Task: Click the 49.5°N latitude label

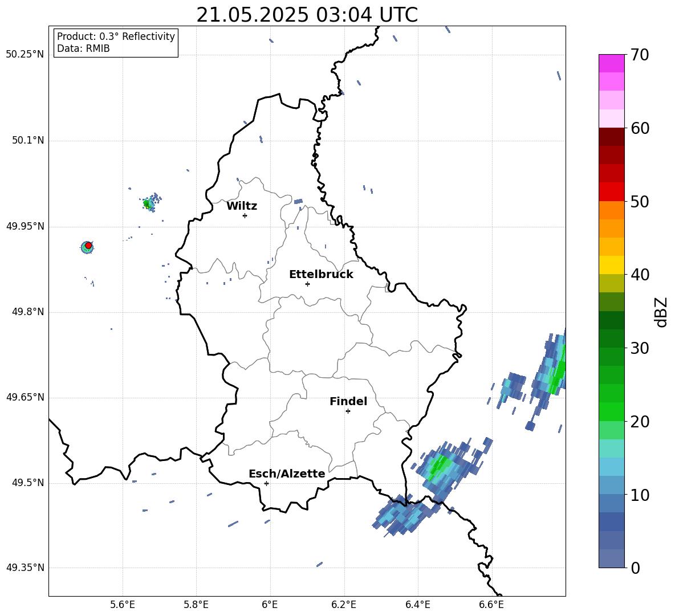Action: (28, 483)
